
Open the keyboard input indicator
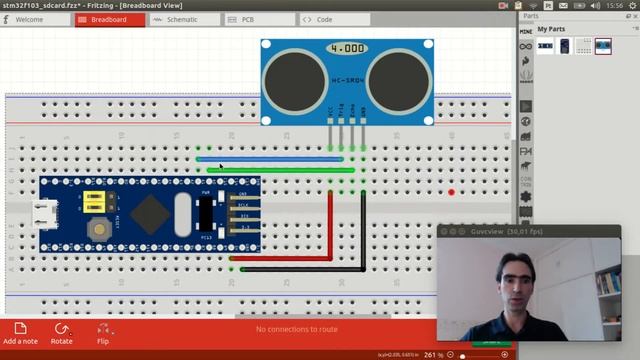click(x=548, y=5)
